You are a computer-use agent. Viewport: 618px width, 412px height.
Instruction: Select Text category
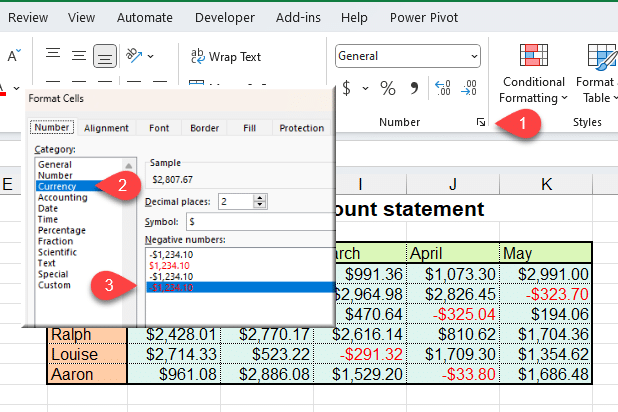tap(47, 263)
